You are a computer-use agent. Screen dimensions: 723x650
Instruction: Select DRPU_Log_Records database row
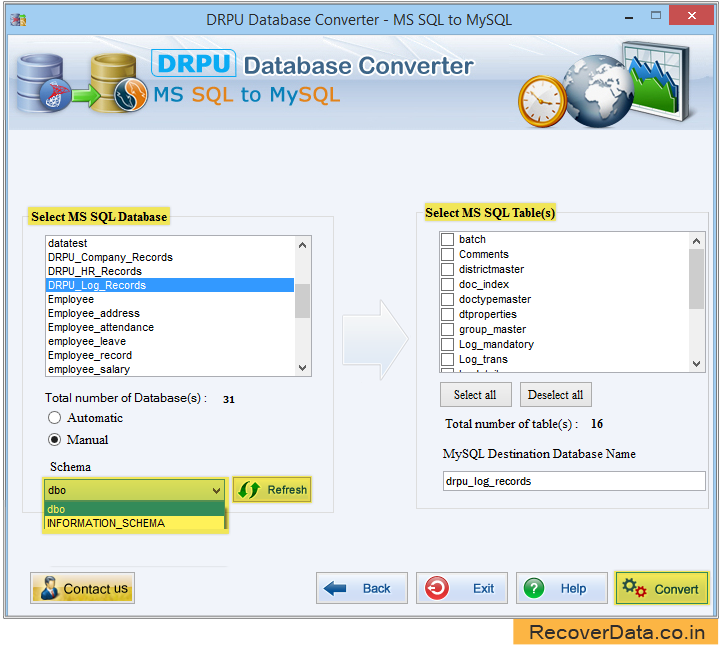tap(170, 285)
